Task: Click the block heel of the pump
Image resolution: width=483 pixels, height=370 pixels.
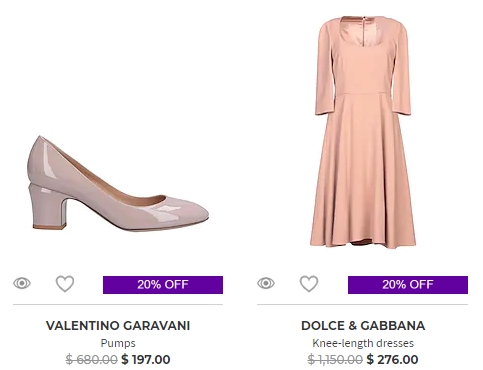Action: 47,208
